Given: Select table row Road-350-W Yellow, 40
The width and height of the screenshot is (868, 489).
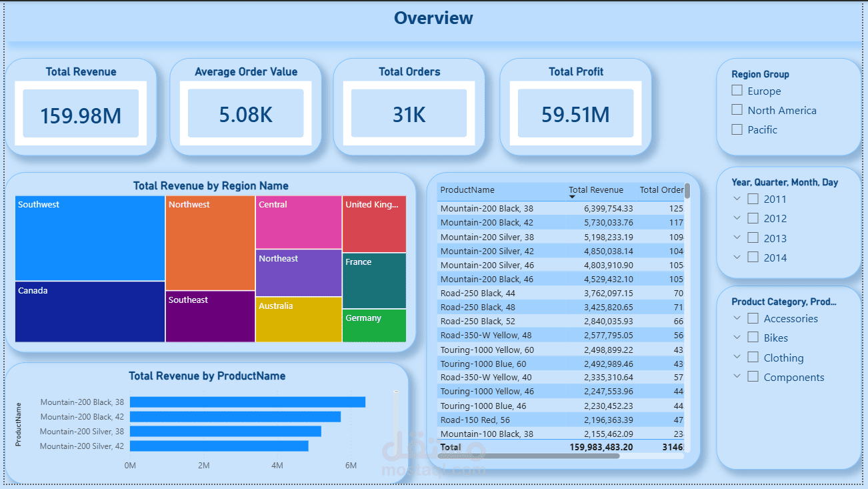Looking at the screenshot, I should [x=561, y=378].
